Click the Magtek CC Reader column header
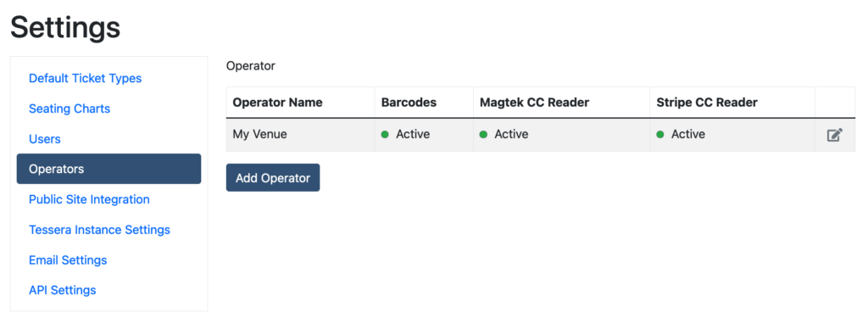Image resolution: width=868 pixels, height=318 pixels. 534,103
